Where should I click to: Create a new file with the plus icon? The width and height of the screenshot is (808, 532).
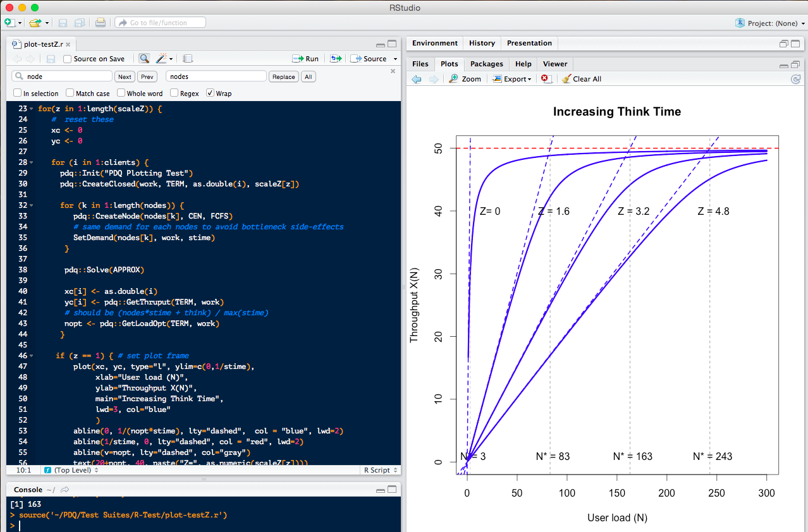[9, 23]
